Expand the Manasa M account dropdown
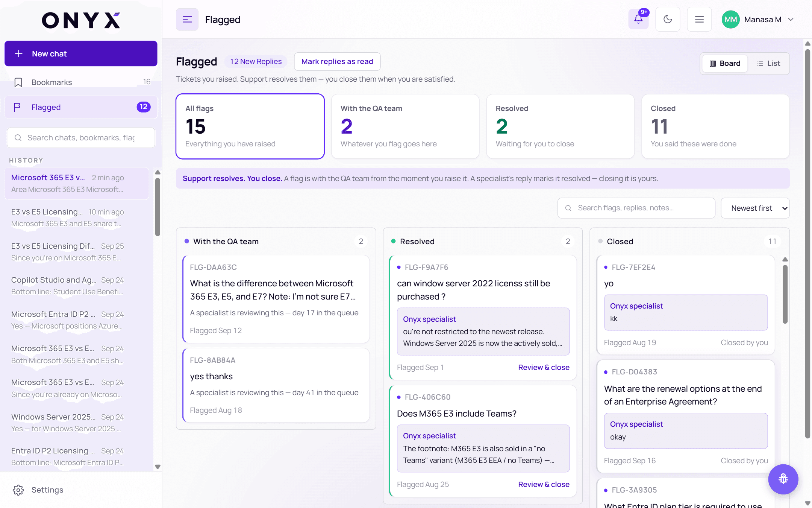Viewport: 812px width, 508px height. pos(791,20)
